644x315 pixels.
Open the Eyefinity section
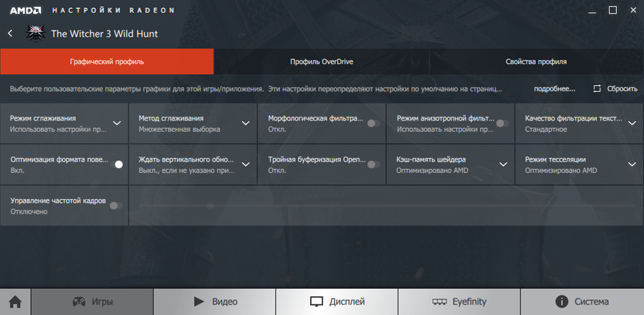(x=459, y=302)
